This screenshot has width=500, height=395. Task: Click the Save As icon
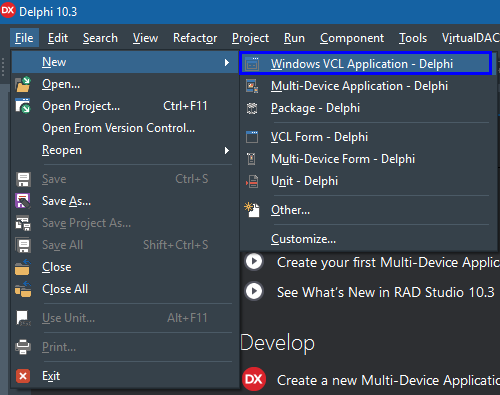pyautogui.click(x=23, y=201)
